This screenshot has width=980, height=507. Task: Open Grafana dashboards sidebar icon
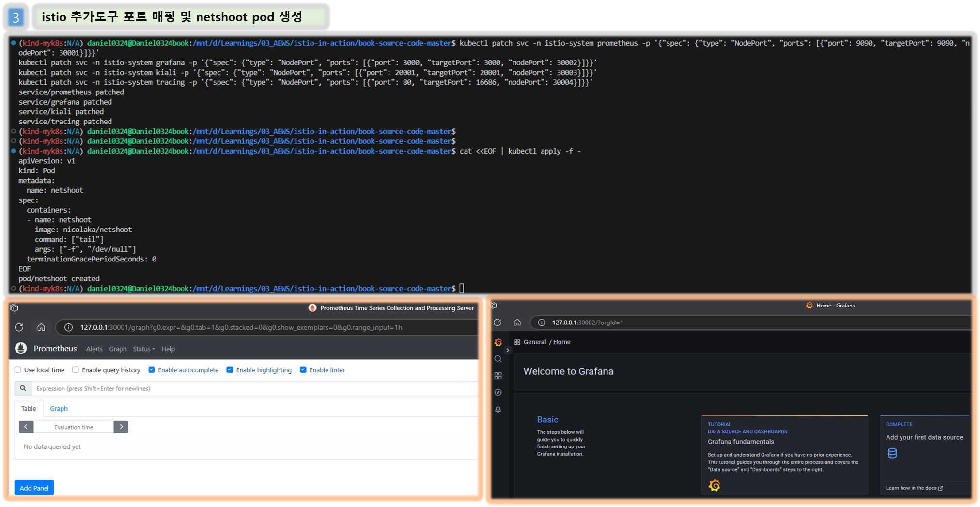498,376
